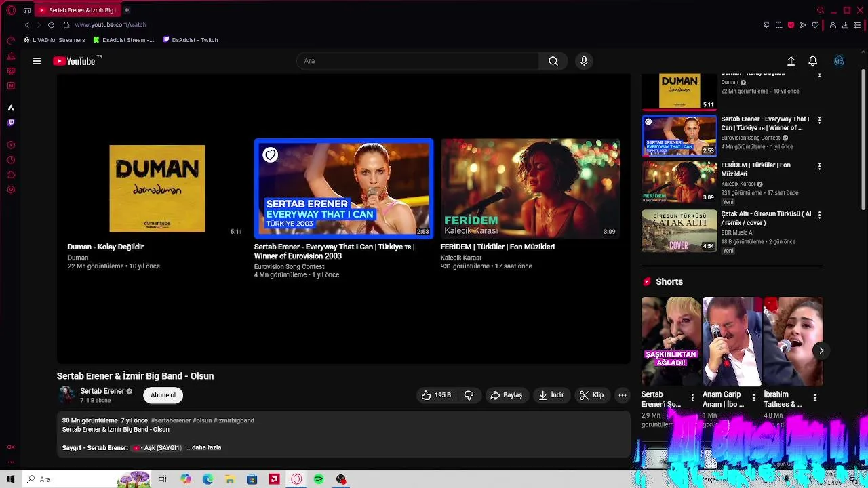
Task: Open the Opera main menu logo
Action: tap(11, 10)
